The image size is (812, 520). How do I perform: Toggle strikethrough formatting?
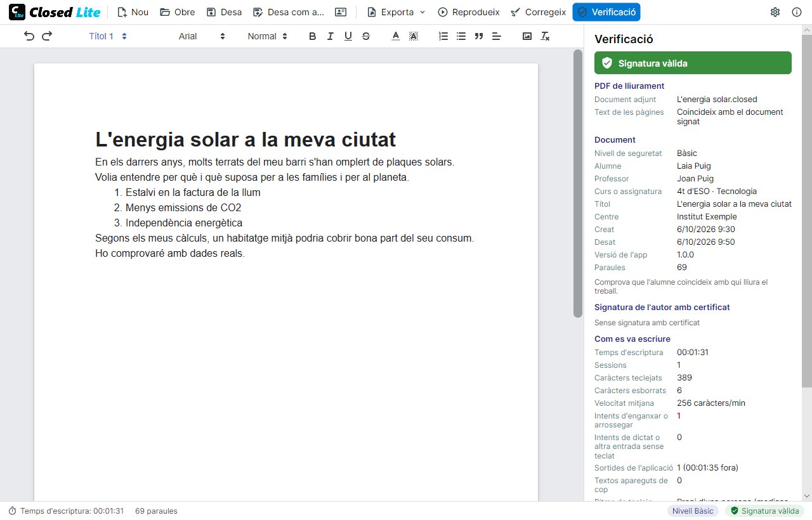(366, 36)
